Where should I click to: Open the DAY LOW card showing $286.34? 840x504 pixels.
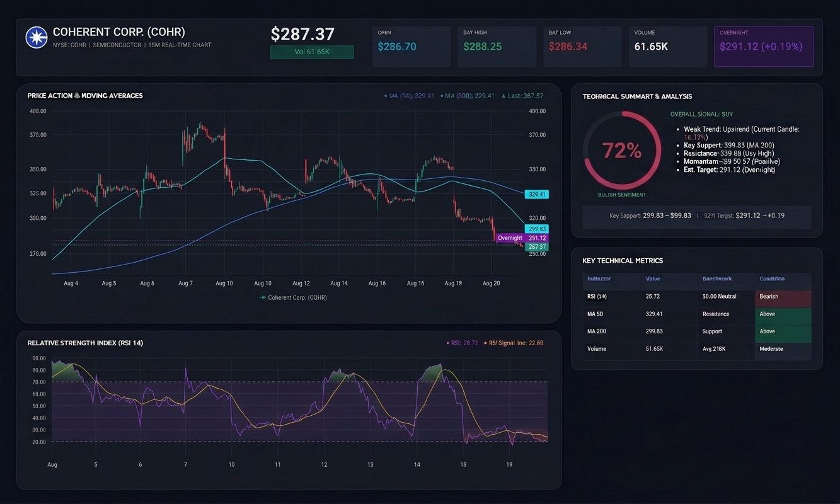tap(582, 47)
